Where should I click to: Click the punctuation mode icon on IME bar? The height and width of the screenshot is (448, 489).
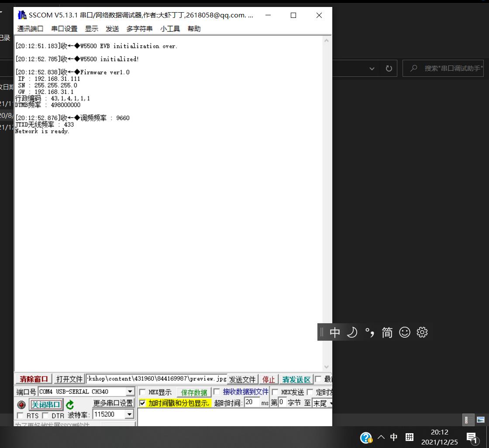[x=369, y=332]
